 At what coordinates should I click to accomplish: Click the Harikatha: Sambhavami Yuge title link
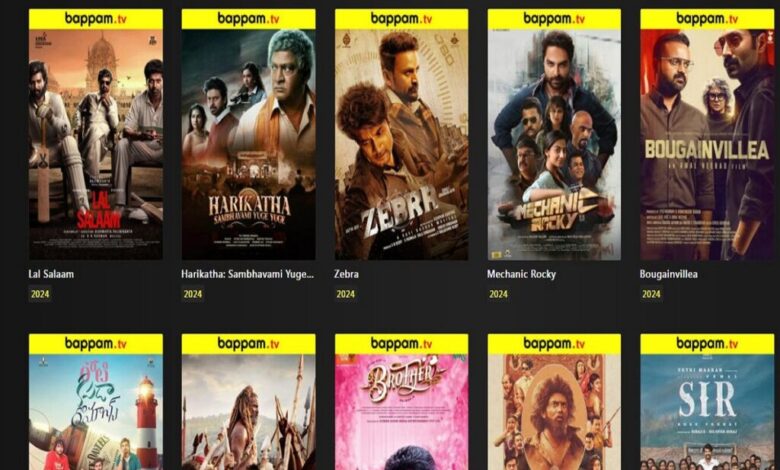[248, 274]
